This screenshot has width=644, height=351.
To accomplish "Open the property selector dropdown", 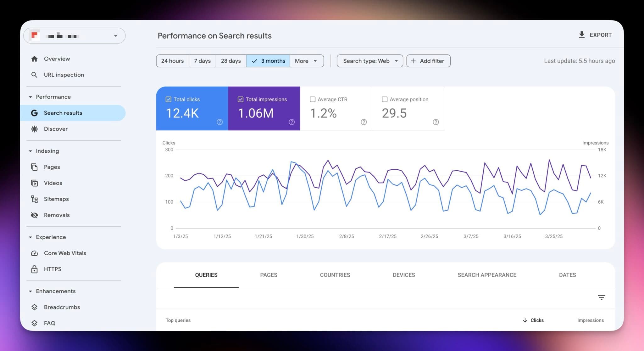I will [x=115, y=36].
